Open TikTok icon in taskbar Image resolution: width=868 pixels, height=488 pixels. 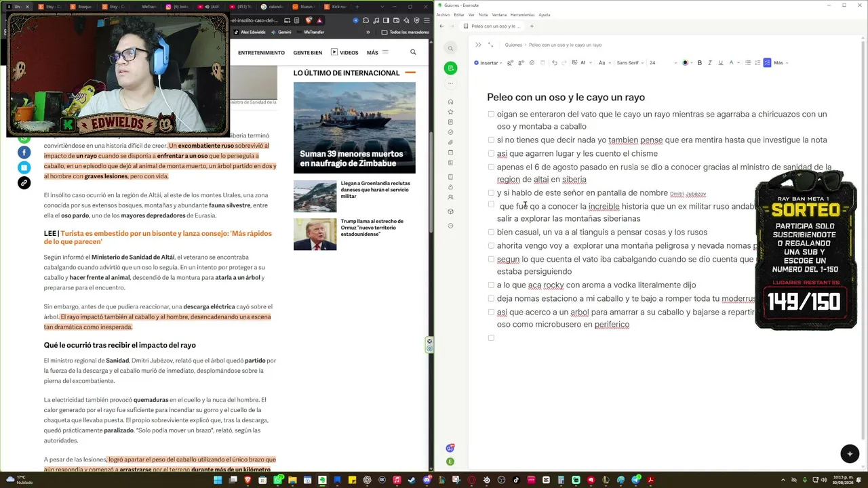tap(516, 480)
